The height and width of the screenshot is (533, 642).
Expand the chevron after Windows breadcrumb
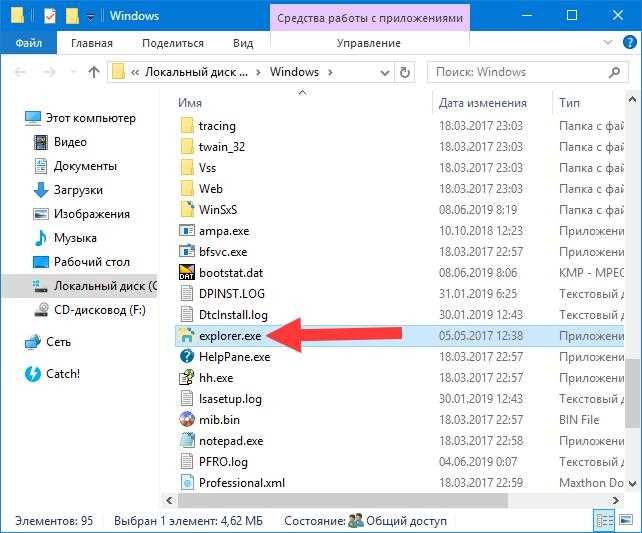[x=330, y=72]
